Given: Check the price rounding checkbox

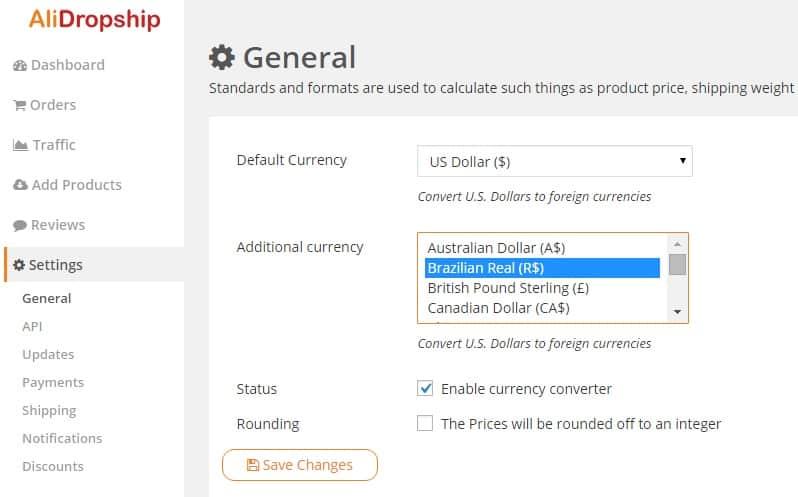Looking at the screenshot, I should click(425, 423).
